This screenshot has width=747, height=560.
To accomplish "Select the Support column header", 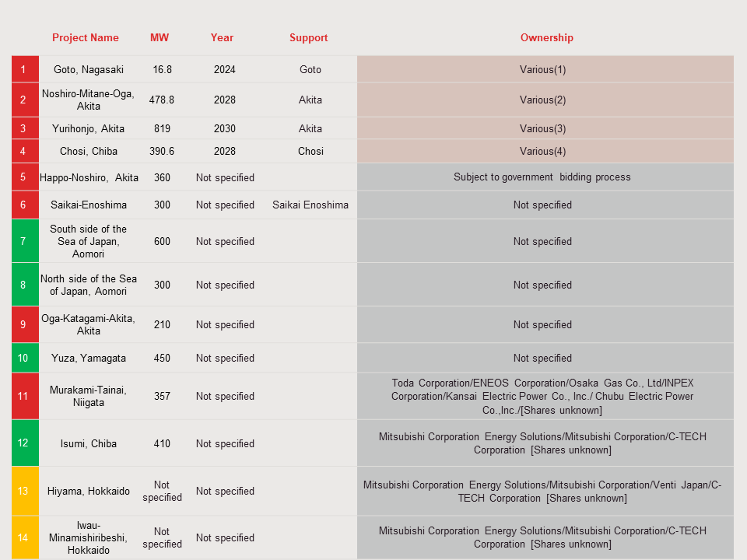I will click(x=309, y=37).
